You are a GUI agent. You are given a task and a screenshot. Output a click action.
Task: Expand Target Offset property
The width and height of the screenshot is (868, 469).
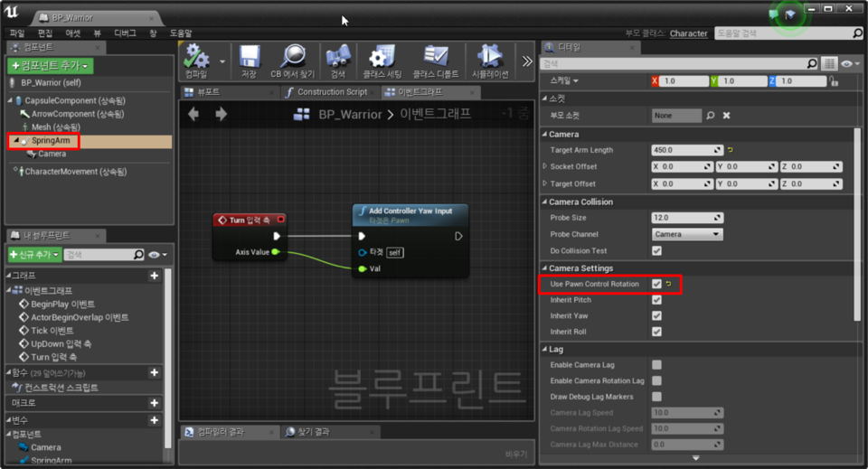(x=544, y=183)
